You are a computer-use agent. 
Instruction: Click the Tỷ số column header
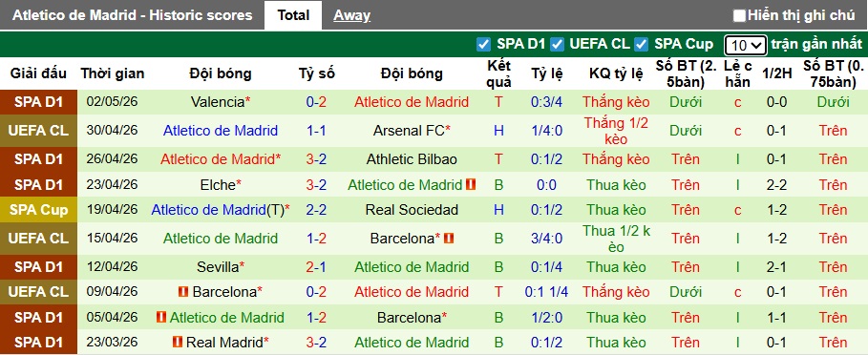(x=317, y=73)
